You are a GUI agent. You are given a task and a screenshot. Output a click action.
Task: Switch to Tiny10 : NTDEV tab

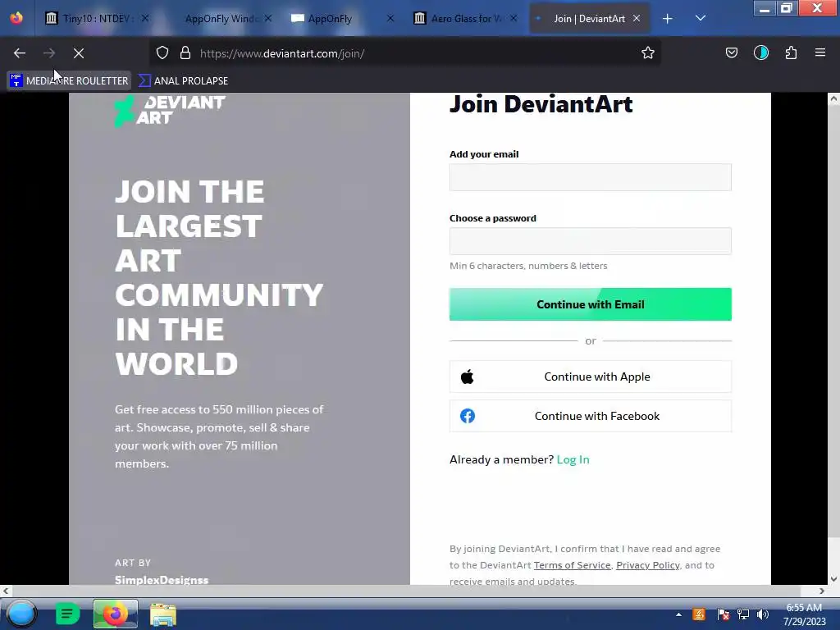tap(98, 19)
